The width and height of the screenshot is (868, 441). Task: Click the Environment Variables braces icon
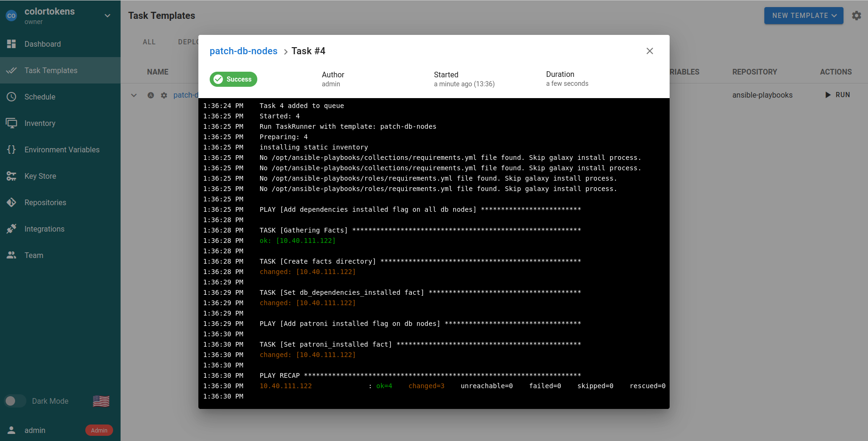click(x=11, y=150)
